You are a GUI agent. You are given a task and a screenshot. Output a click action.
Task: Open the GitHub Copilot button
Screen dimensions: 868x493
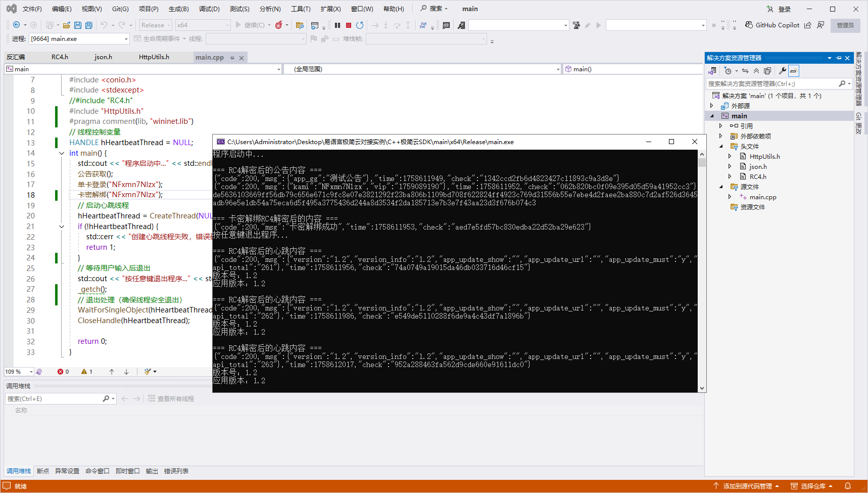click(772, 25)
